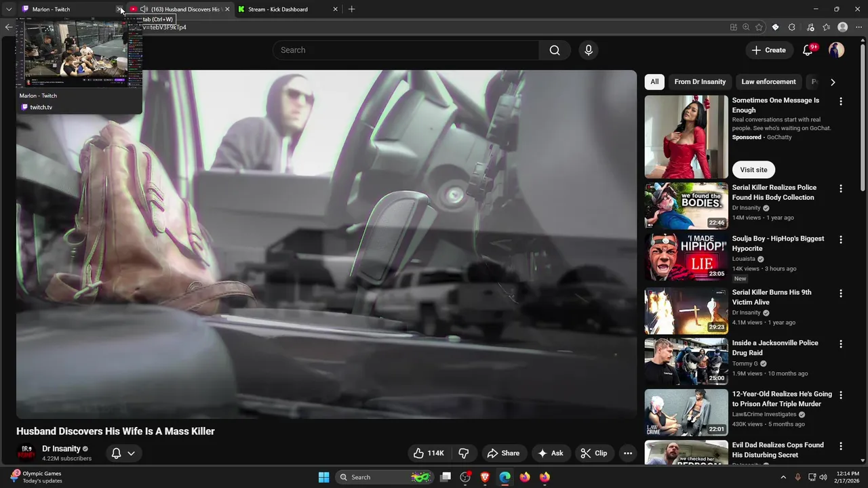
Task: Close the Kick Dashboard tab
Action: click(335, 9)
